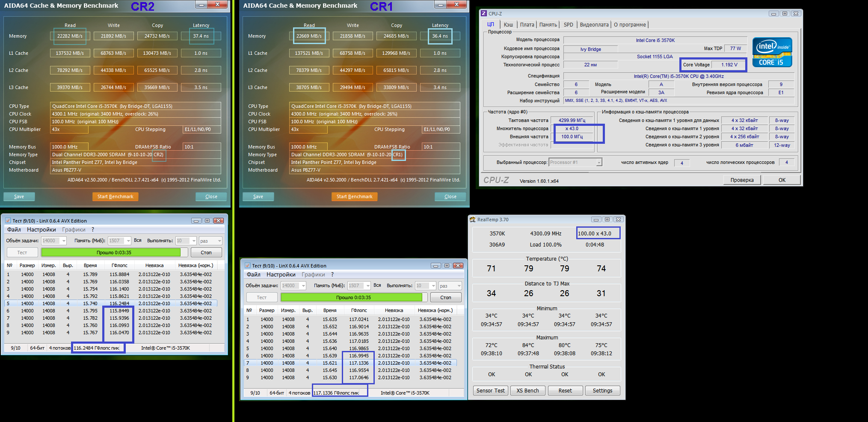Select the ЦП tab in CPU-Z

491,24
